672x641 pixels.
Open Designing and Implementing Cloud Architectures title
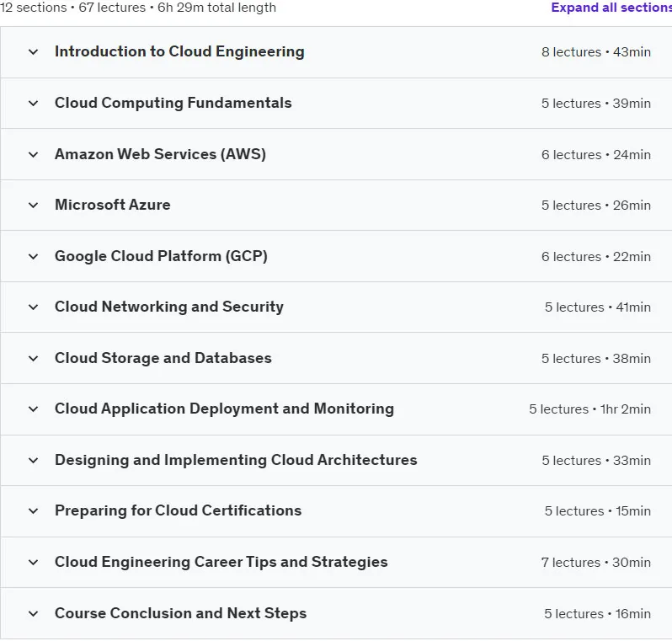tap(236, 460)
